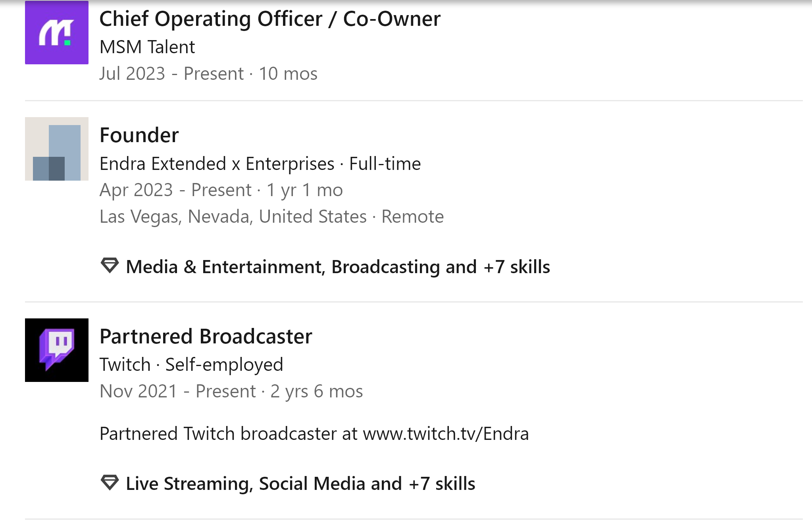Click the Twitch · Self-employed line
Screen dimensions: 812x530
[191, 364]
